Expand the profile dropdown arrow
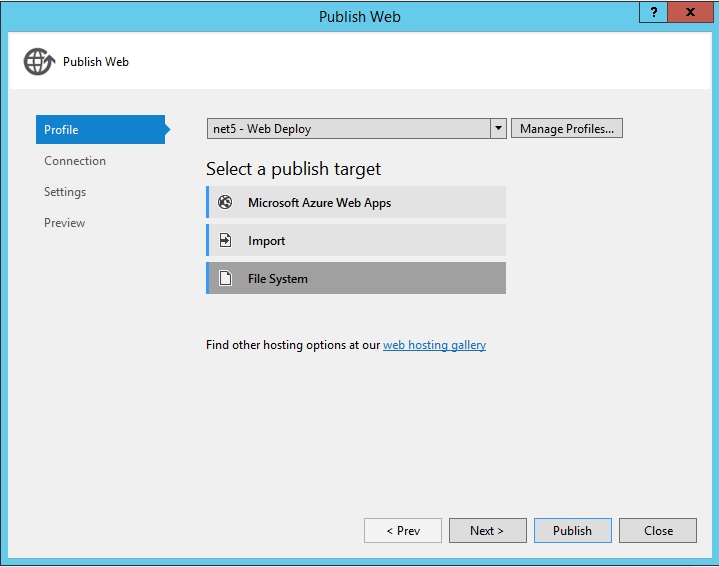The width and height of the screenshot is (719, 567). click(x=498, y=128)
